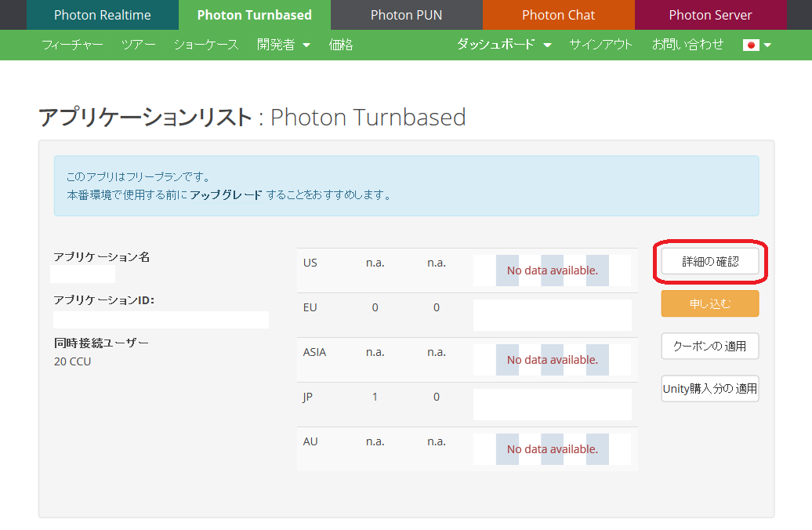Click the US region chart
812x530 pixels.
coord(552,270)
